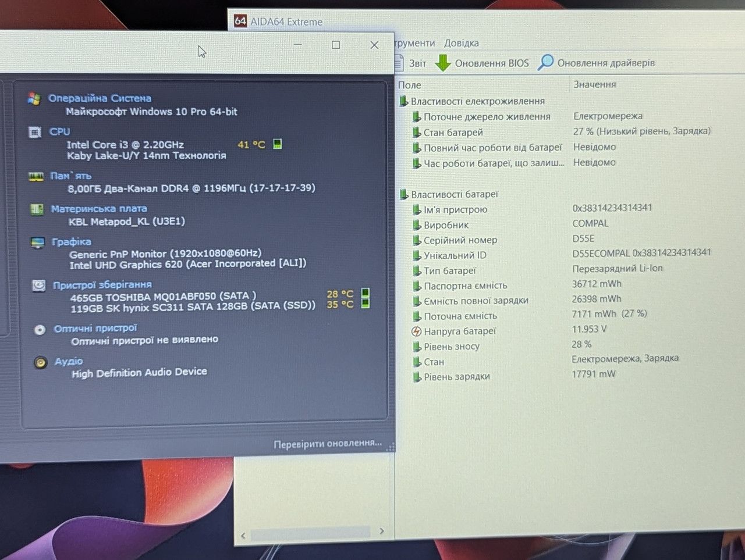The image size is (745, 560).
Task: Click the Напруга батареї voltage icon
Action: (x=416, y=331)
